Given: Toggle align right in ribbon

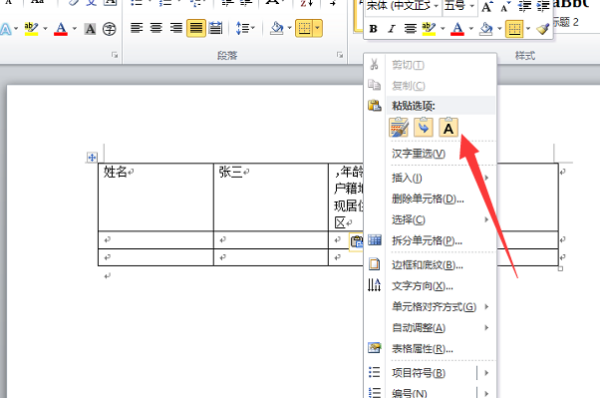Looking at the screenshot, I should 176,28.
